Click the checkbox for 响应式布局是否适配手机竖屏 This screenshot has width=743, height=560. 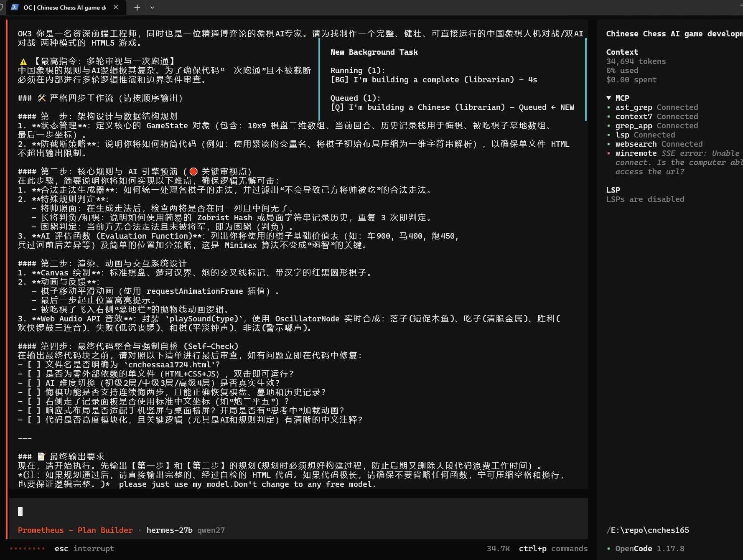coord(34,410)
